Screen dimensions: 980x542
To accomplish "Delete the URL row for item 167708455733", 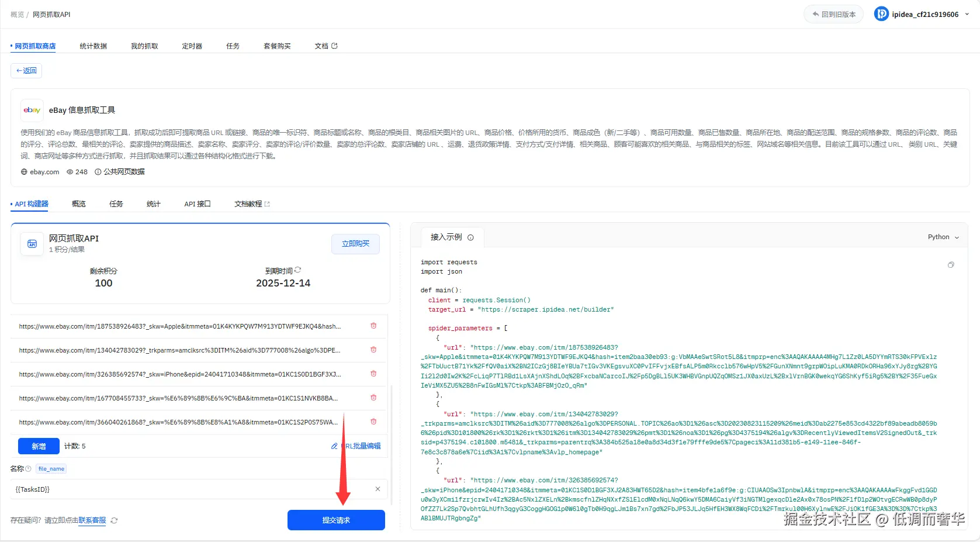I will (373, 398).
